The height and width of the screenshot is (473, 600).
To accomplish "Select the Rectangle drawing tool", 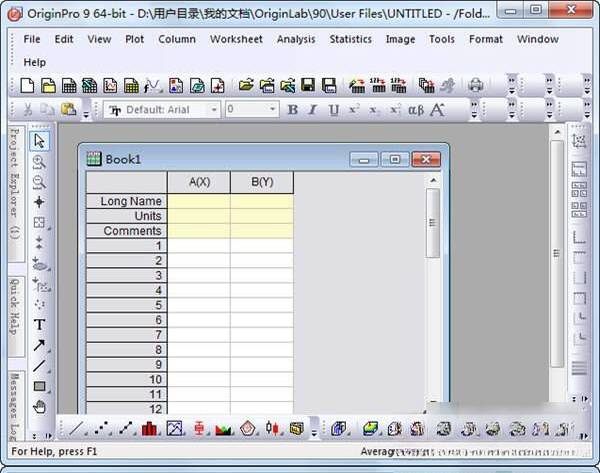I will point(39,387).
